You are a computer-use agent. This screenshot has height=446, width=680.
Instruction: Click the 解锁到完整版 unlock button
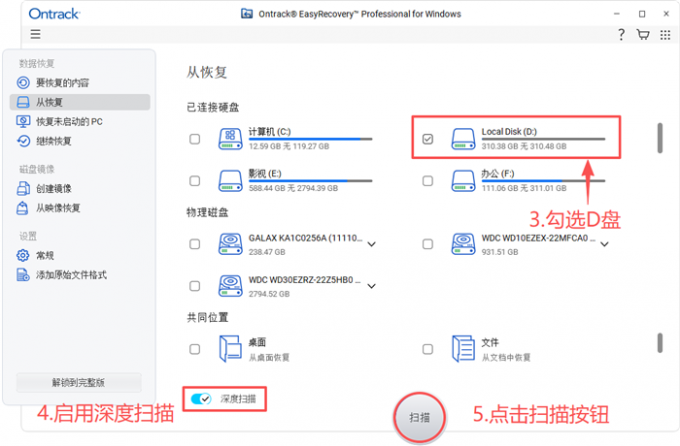click(x=79, y=382)
